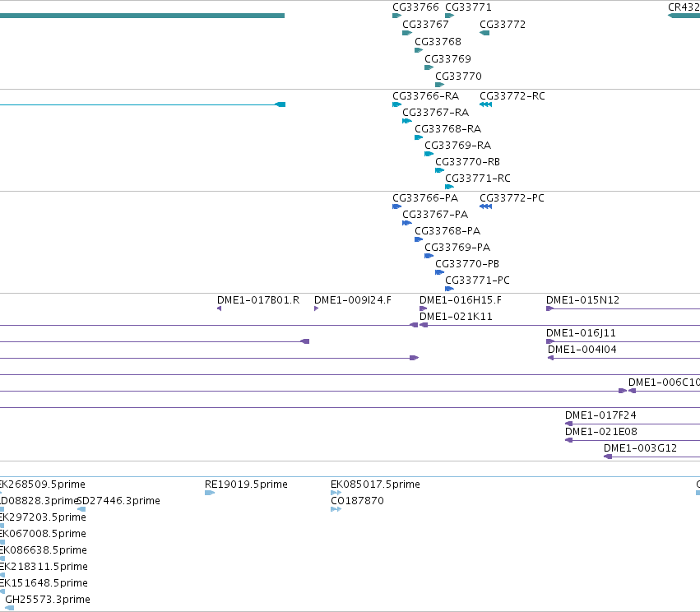Image resolution: width=700 pixels, height=612 pixels.
Task: Select gene CG33770 label
Action: click(458, 76)
